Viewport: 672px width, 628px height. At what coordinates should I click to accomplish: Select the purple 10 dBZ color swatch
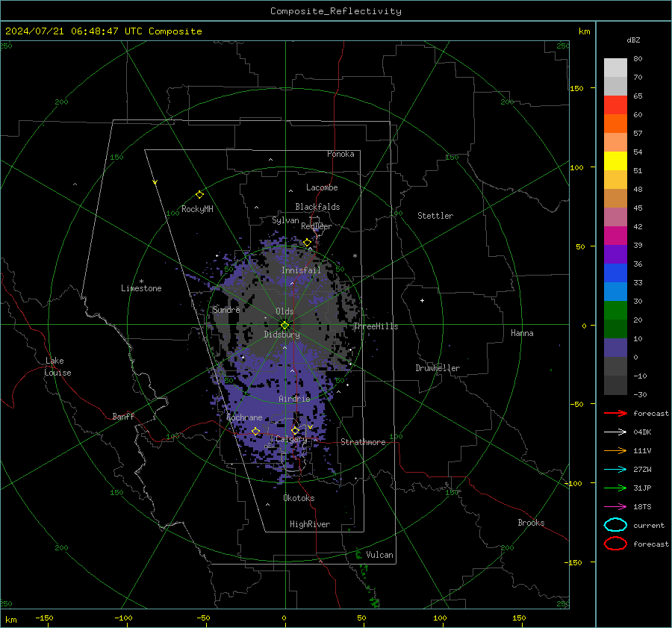[615, 347]
